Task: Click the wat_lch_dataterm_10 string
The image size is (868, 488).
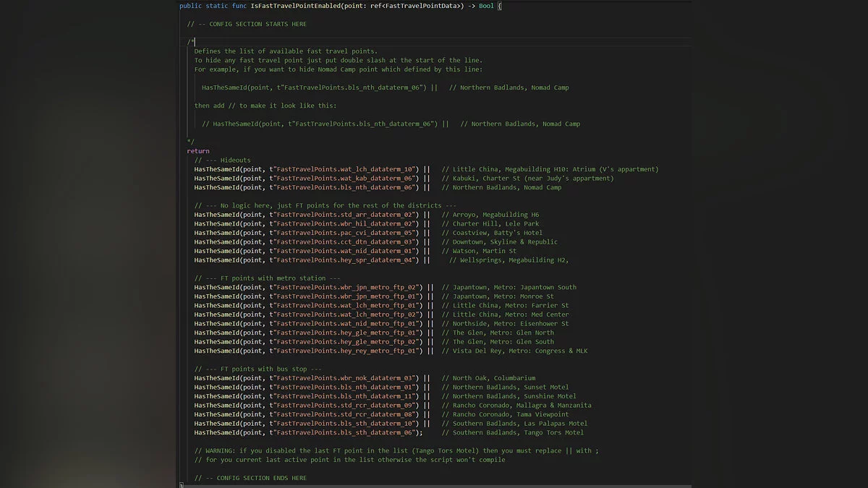Action: click(346, 169)
